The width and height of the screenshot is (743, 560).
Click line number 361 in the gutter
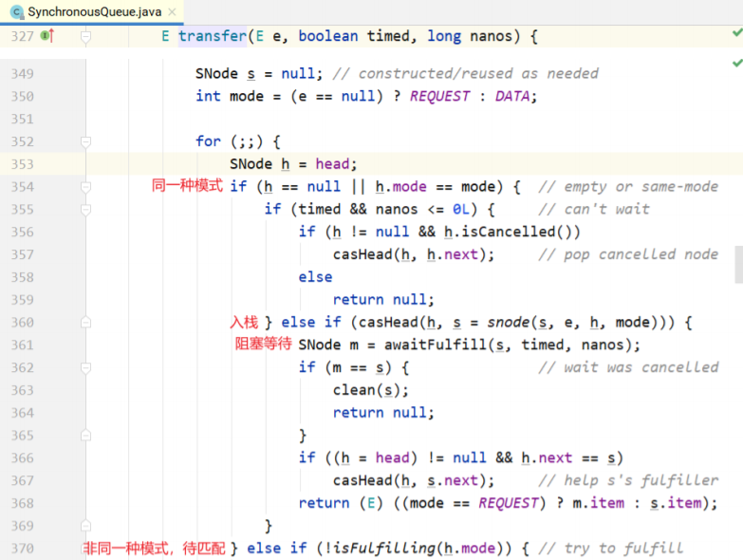pos(22,345)
